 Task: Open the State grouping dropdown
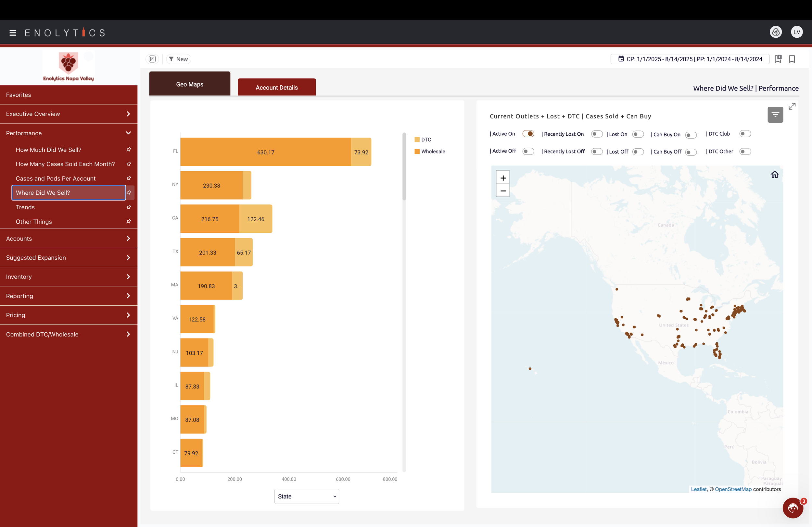(x=306, y=496)
